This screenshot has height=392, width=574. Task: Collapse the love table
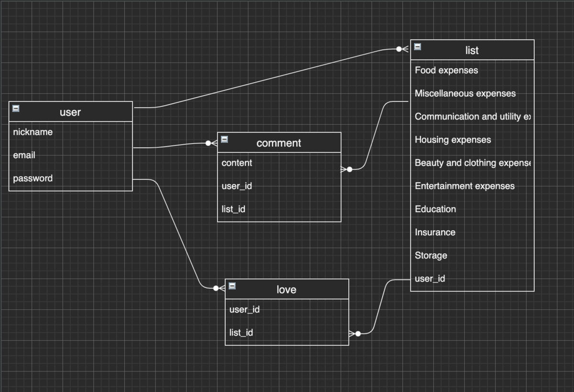[232, 286]
